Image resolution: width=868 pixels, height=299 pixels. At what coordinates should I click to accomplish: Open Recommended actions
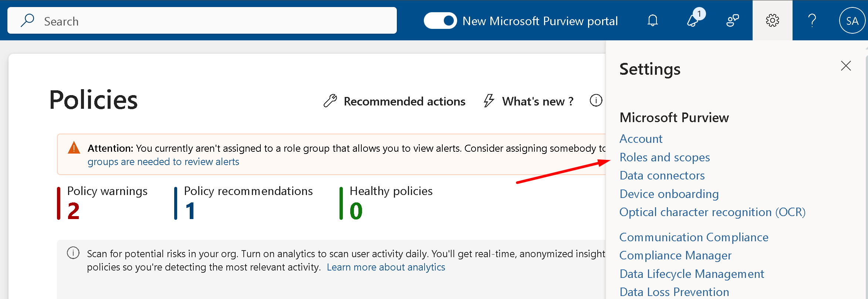click(x=394, y=101)
